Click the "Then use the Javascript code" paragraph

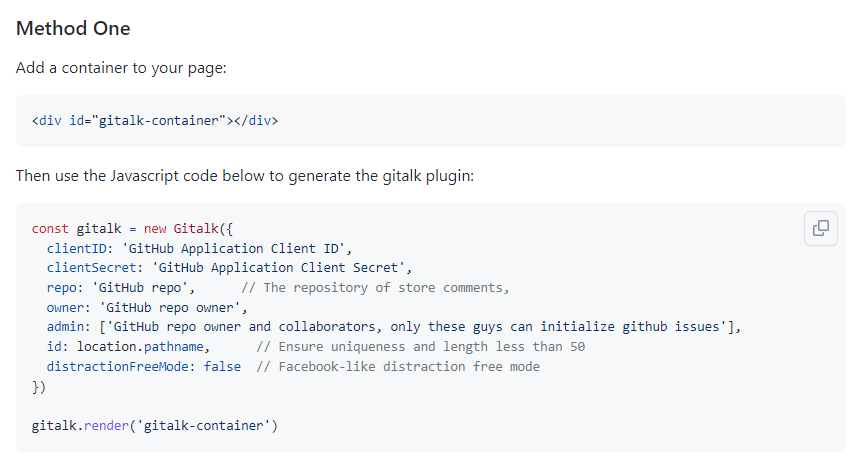[x=244, y=175]
